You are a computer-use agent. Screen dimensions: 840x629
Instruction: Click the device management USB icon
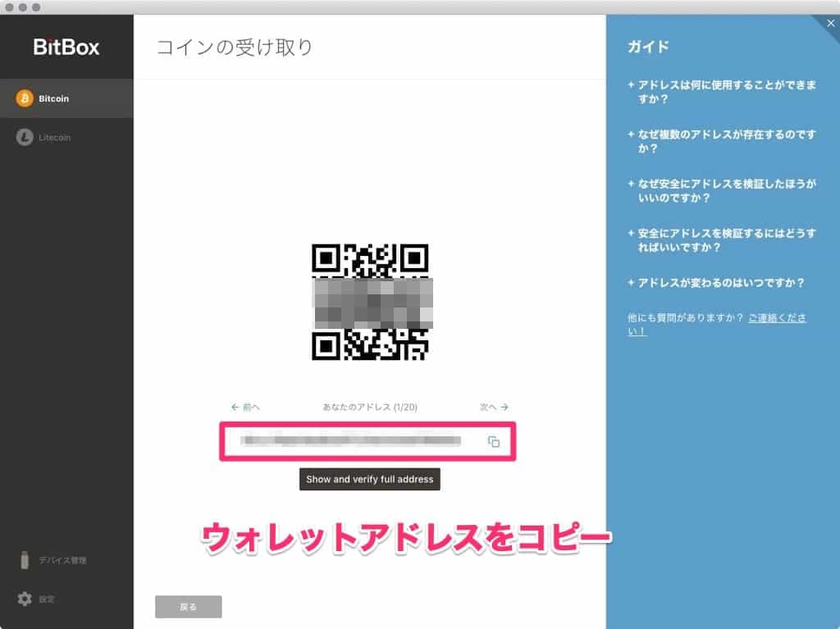pyautogui.click(x=25, y=560)
